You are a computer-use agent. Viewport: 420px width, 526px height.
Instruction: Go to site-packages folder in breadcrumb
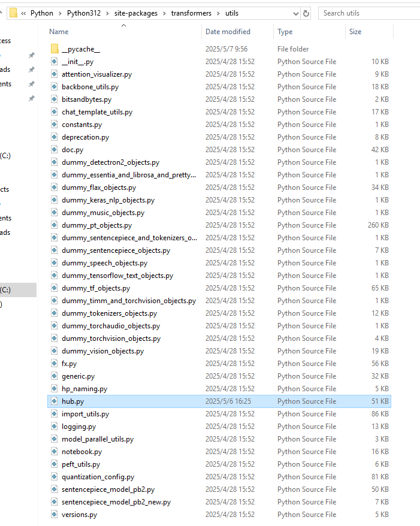pyautogui.click(x=136, y=13)
